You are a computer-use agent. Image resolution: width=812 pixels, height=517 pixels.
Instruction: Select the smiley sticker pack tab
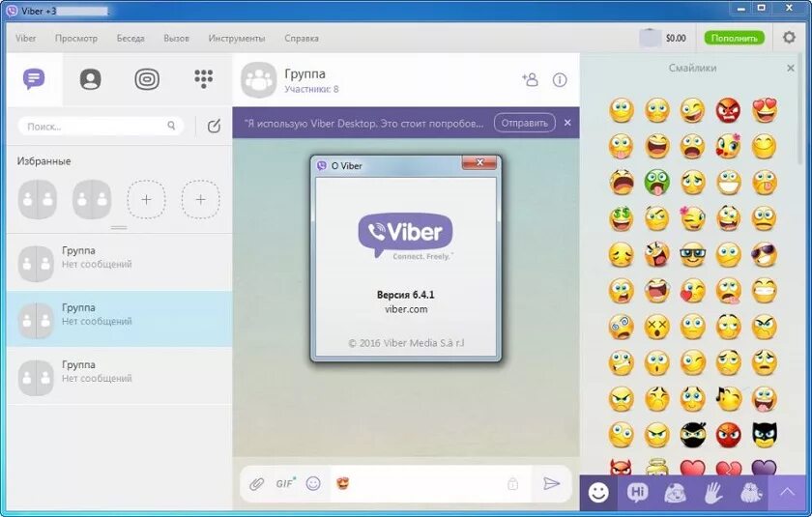pyautogui.click(x=598, y=493)
